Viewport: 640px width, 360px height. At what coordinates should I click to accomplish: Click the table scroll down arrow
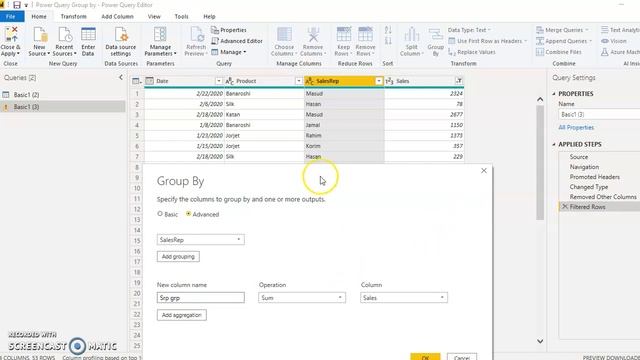pyautogui.click(x=540, y=341)
